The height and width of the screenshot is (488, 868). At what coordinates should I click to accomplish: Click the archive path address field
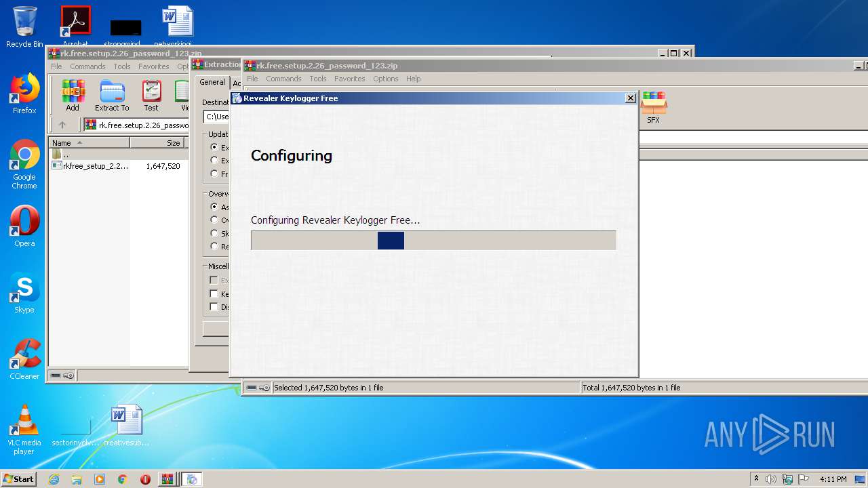(x=136, y=125)
